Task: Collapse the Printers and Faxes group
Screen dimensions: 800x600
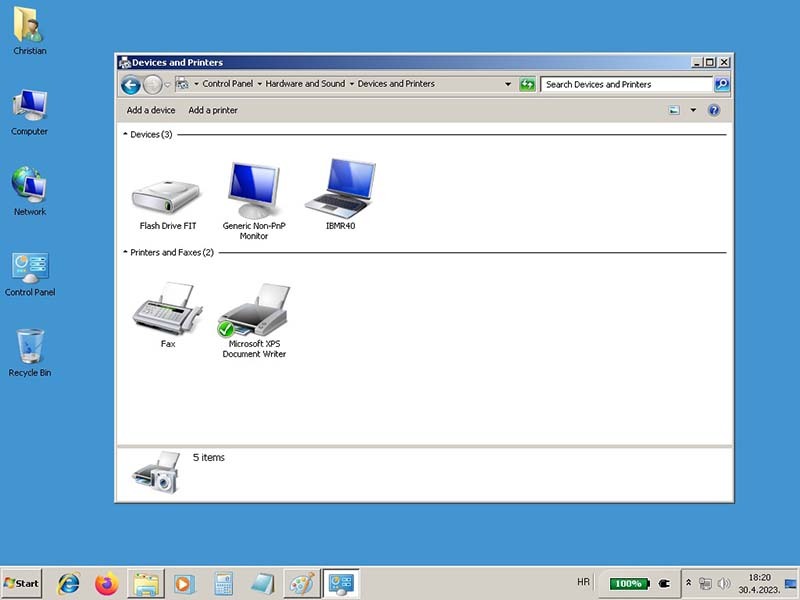Action: [x=125, y=253]
